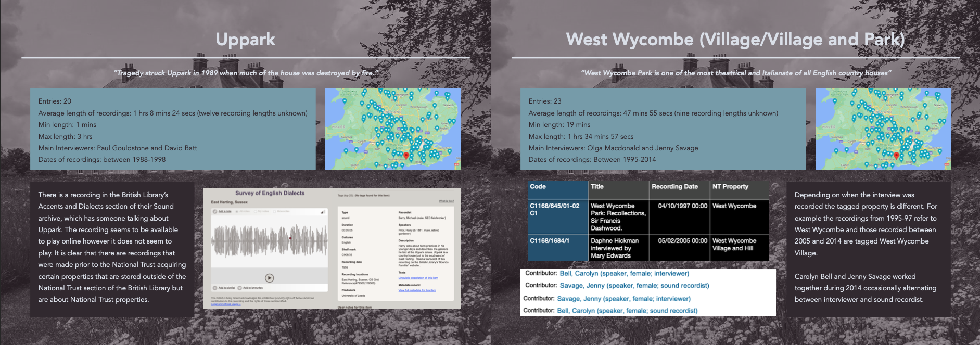Screen dimensions: 980x345
Task: Click Savage, Jenny sound recordist contributor link
Action: pyautogui.click(x=634, y=286)
